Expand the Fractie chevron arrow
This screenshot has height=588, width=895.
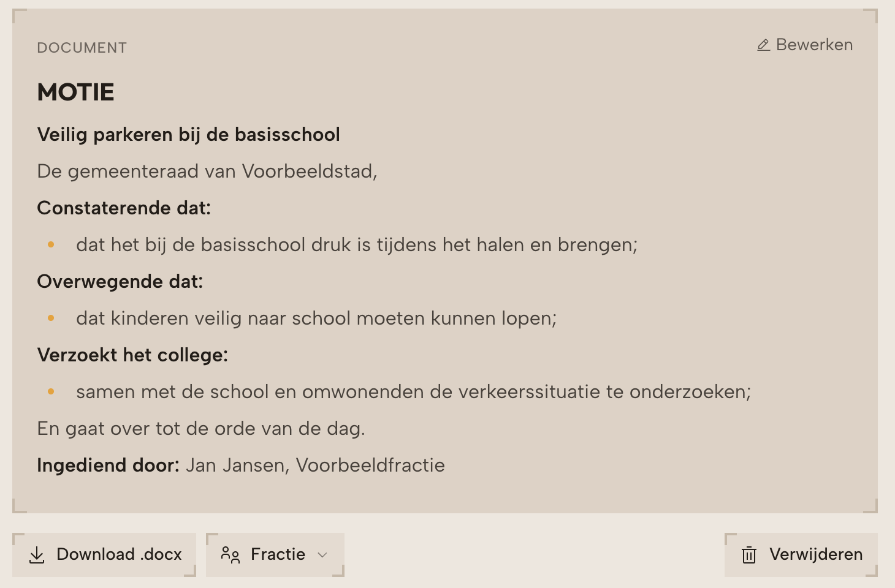tap(322, 555)
